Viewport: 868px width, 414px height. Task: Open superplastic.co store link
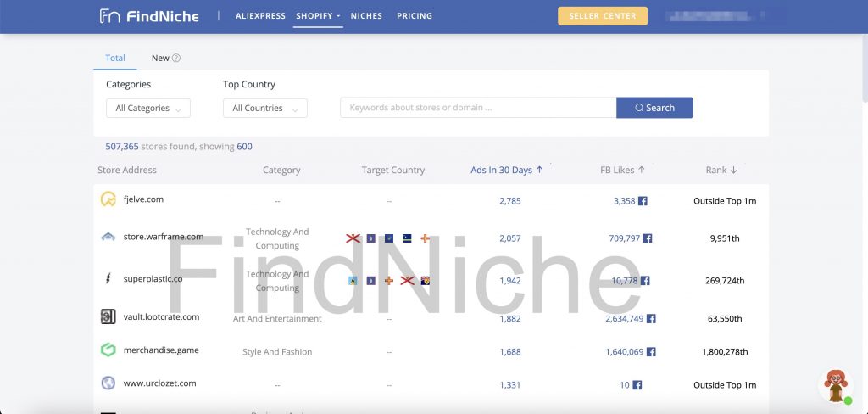point(153,279)
